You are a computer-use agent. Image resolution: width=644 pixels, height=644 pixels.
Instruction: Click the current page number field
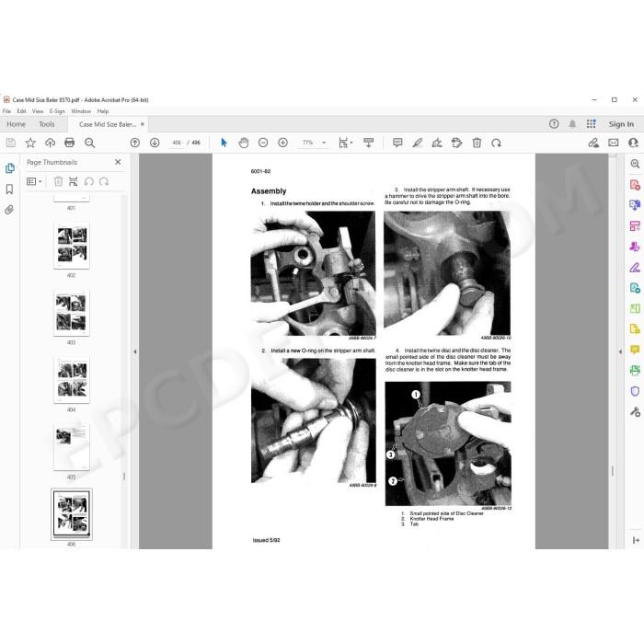click(177, 143)
